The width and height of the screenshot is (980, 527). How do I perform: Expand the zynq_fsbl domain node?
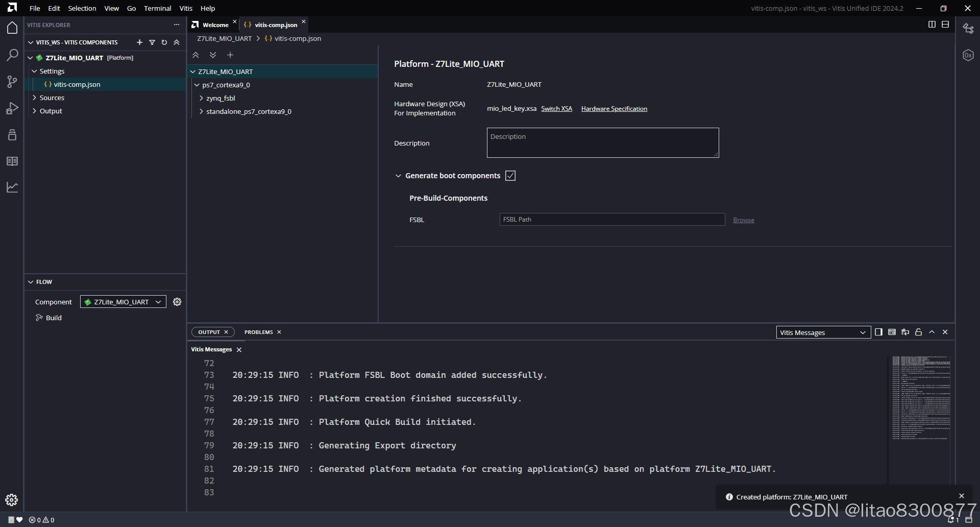(201, 98)
